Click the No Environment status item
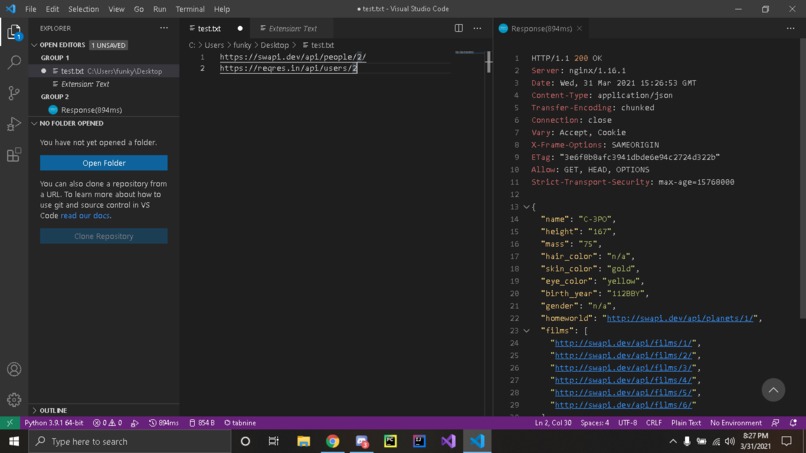 [x=736, y=423]
